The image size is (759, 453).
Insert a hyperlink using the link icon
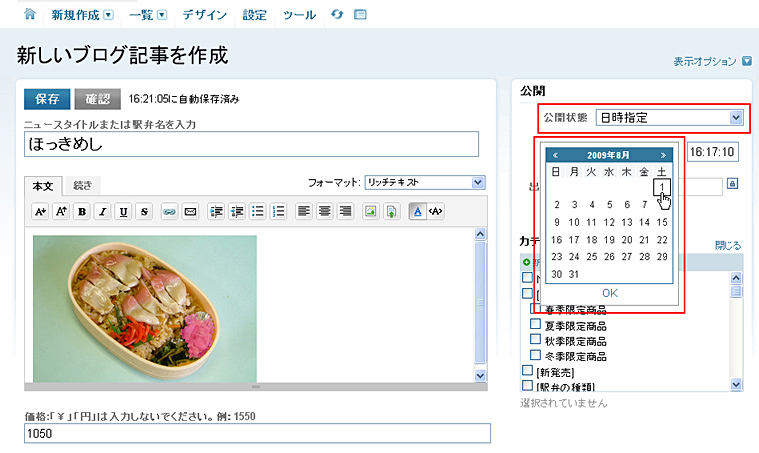(x=169, y=212)
